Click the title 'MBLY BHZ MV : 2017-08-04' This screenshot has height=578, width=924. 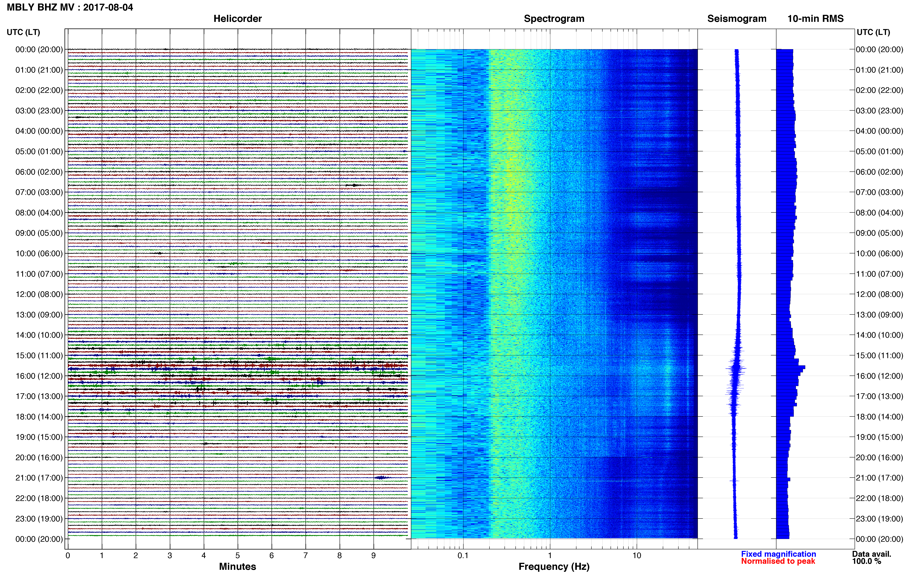click(70, 7)
